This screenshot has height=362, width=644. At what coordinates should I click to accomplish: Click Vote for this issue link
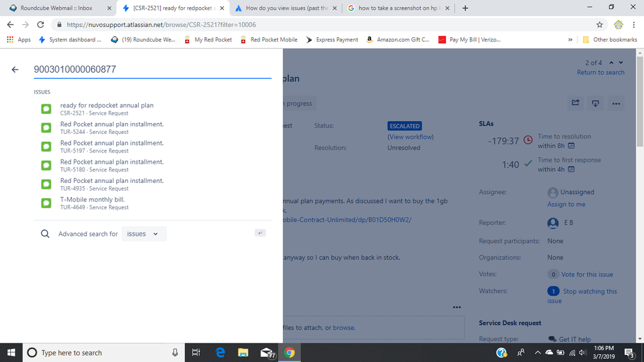pos(587,274)
